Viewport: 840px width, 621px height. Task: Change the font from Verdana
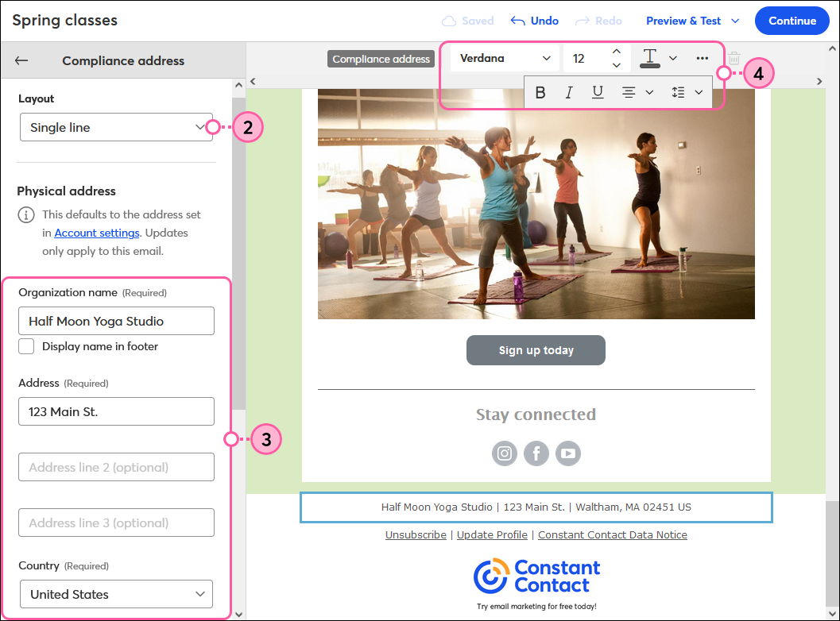pos(504,57)
